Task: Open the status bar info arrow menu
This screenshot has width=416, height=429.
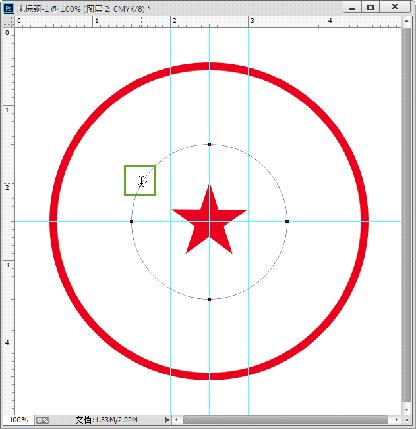Action: [167, 420]
